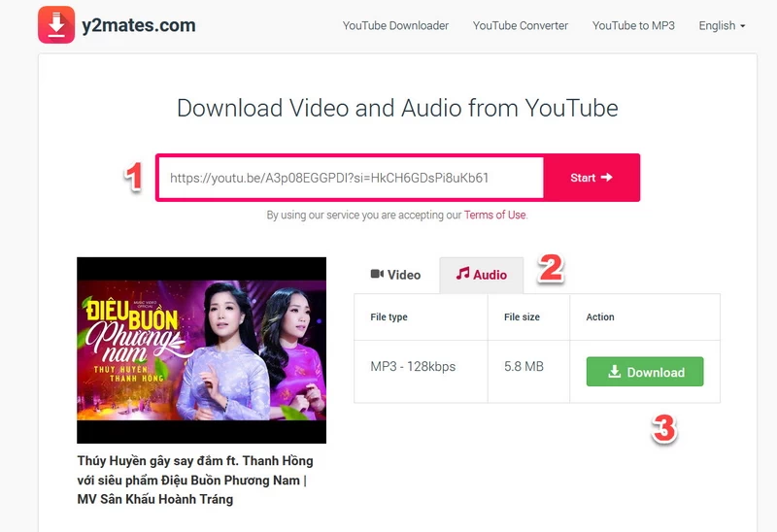The image size is (777, 532).
Task: Open the YouTube Converter menu item
Action: (521, 26)
